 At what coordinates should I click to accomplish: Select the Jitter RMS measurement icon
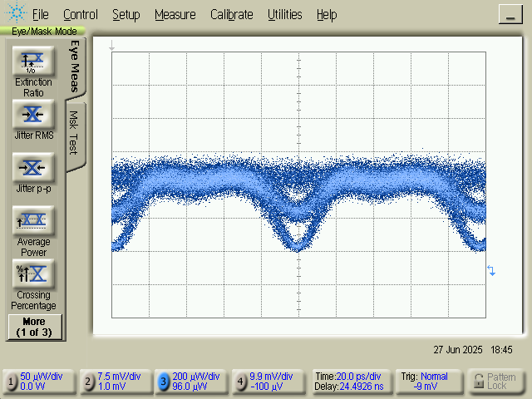(x=32, y=114)
